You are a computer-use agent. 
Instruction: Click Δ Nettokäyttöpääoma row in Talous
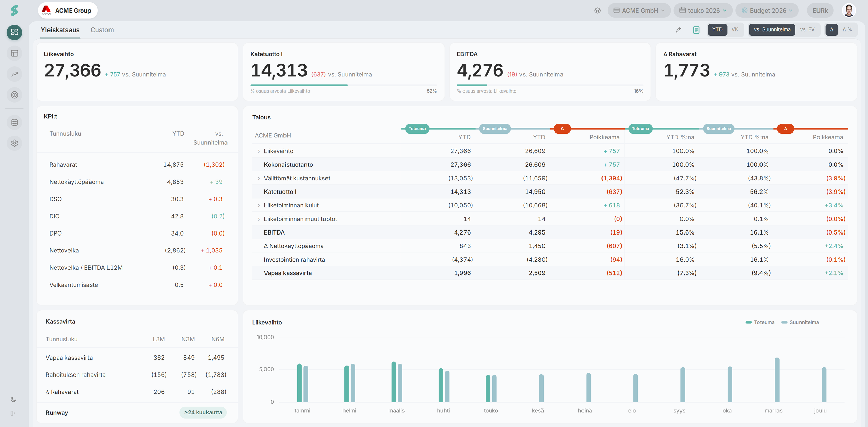pyautogui.click(x=550, y=246)
